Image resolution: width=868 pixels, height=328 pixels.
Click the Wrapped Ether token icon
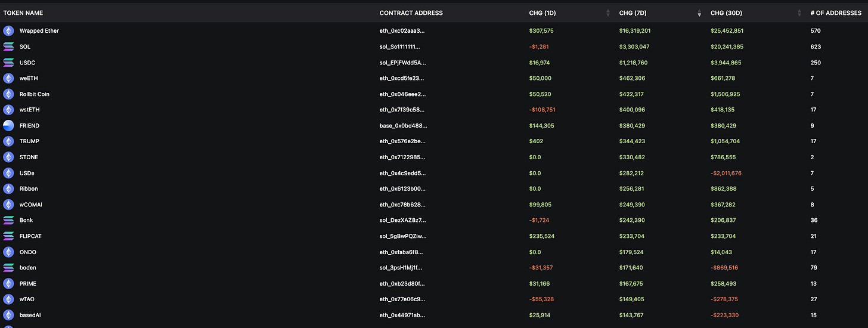pyautogui.click(x=8, y=30)
